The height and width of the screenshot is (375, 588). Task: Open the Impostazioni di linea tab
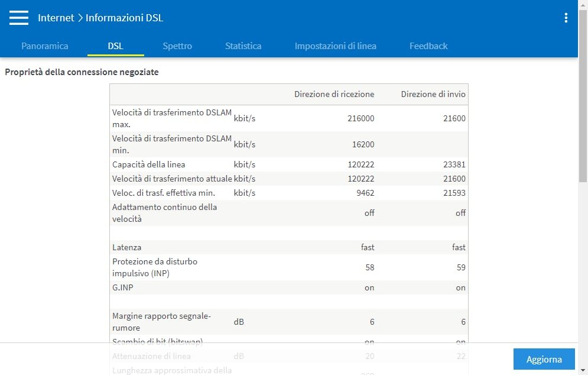335,46
